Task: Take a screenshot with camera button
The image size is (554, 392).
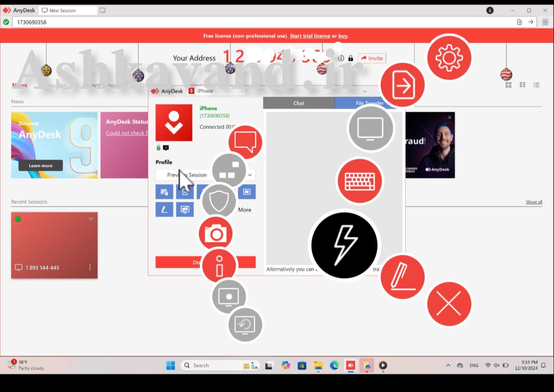Action: (216, 234)
